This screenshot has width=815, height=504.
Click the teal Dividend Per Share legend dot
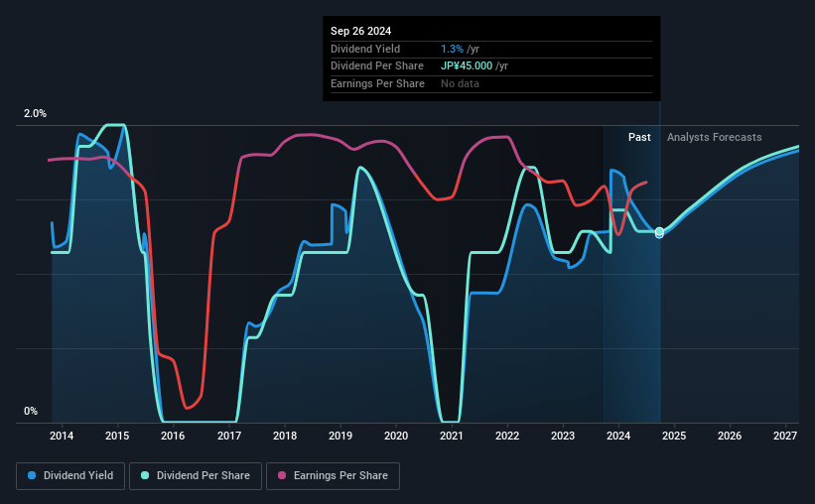pos(145,475)
